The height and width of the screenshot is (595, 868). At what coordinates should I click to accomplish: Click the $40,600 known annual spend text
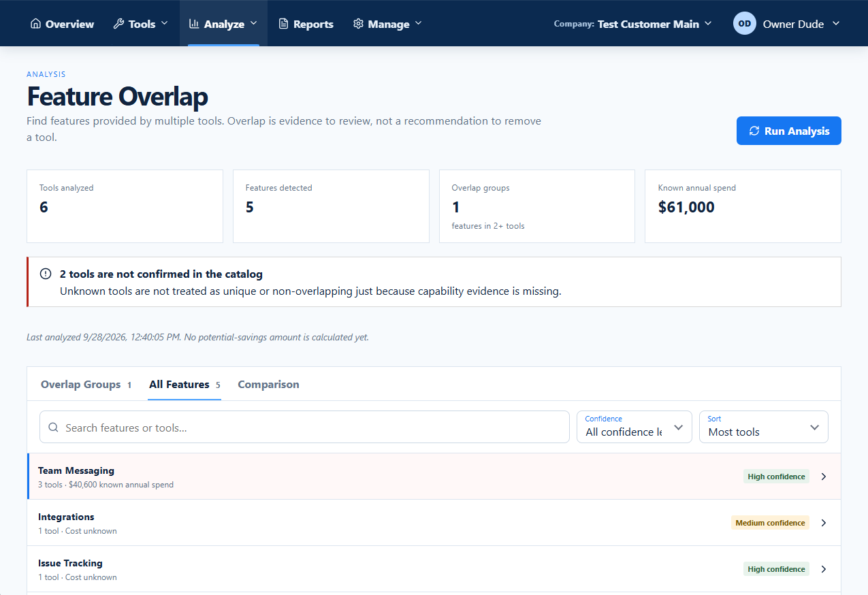tap(121, 485)
